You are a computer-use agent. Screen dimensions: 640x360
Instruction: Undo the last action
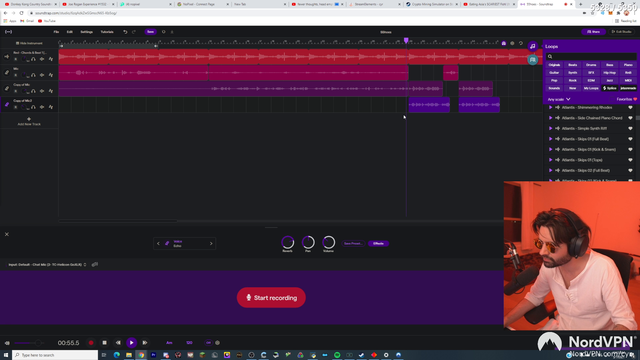(125, 32)
